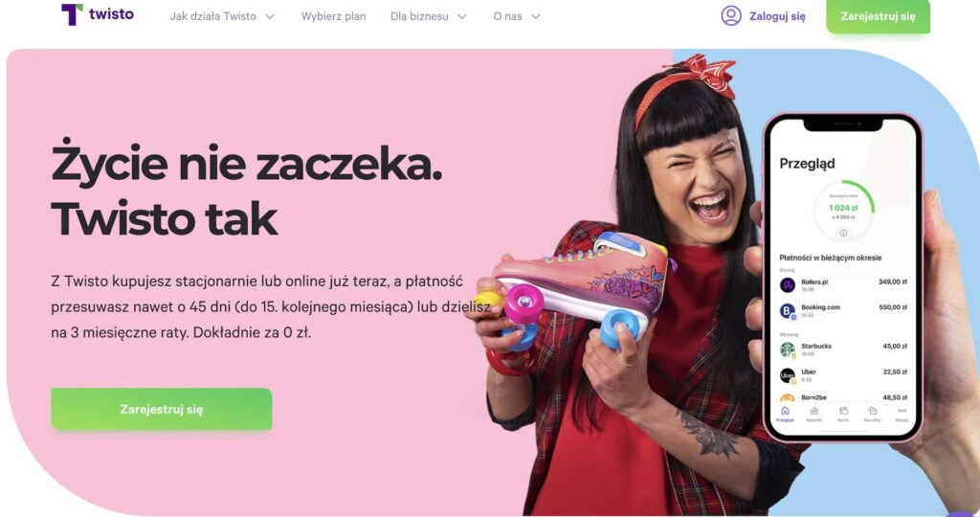Click the Zarejestruj się button in the header

point(878,16)
